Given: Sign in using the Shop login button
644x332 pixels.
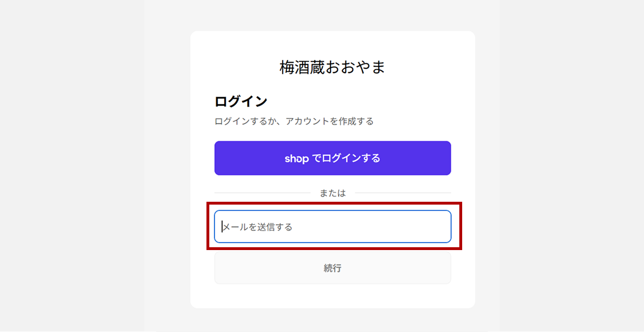Looking at the screenshot, I should pyautogui.click(x=332, y=158).
